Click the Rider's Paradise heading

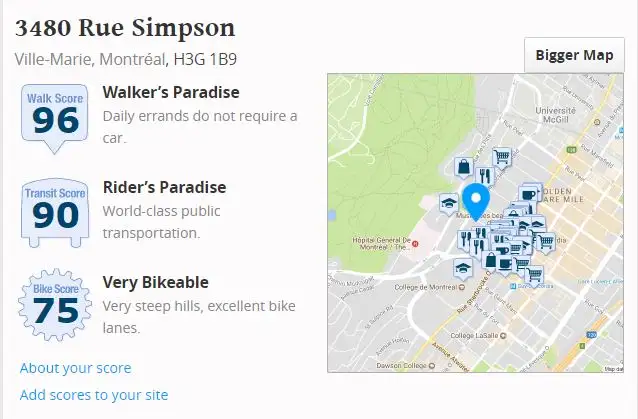coord(164,188)
